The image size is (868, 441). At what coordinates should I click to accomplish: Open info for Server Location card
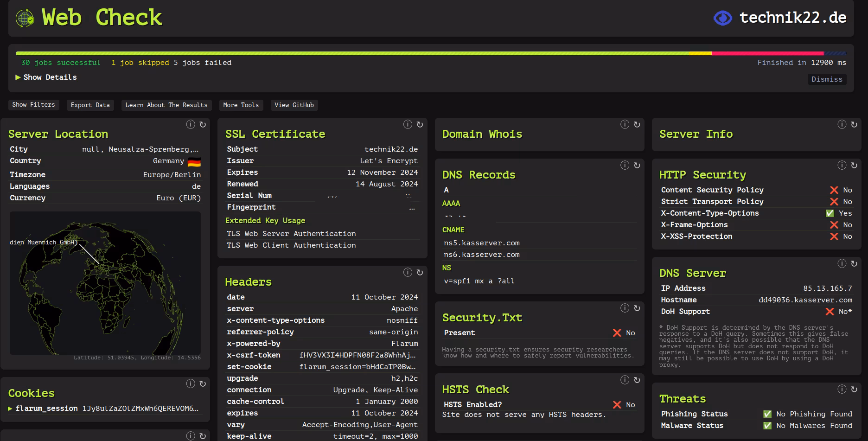(x=191, y=124)
